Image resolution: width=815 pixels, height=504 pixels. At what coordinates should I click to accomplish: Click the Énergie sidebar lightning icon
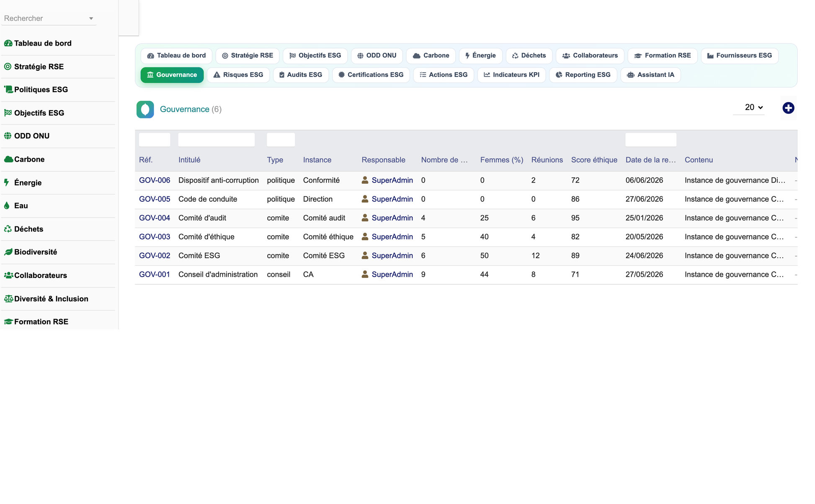[x=7, y=183]
